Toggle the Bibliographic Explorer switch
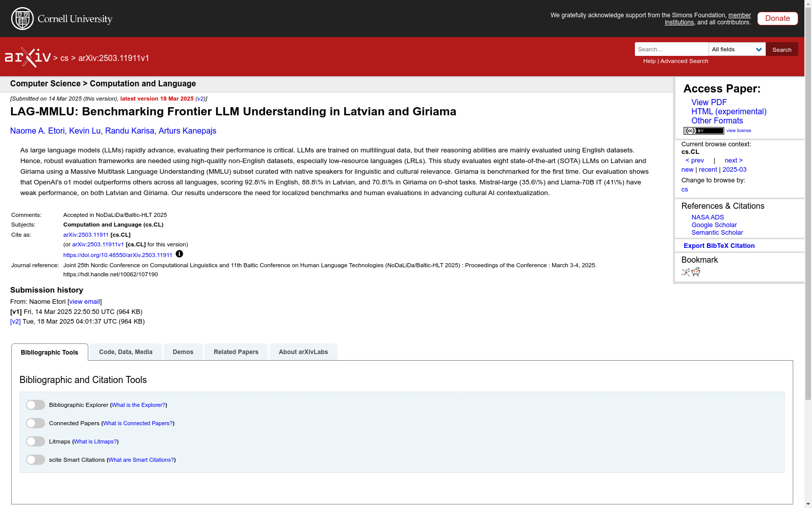The width and height of the screenshot is (812, 508). pos(36,405)
